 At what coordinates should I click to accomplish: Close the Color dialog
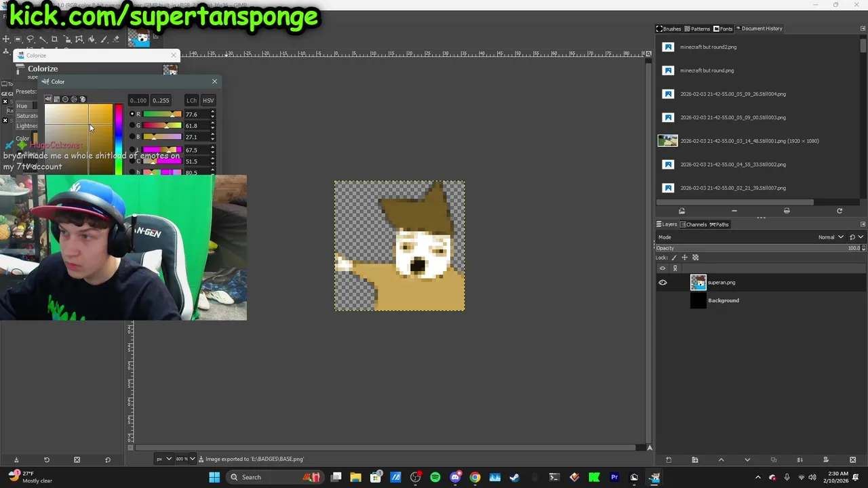tap(214, 81)
